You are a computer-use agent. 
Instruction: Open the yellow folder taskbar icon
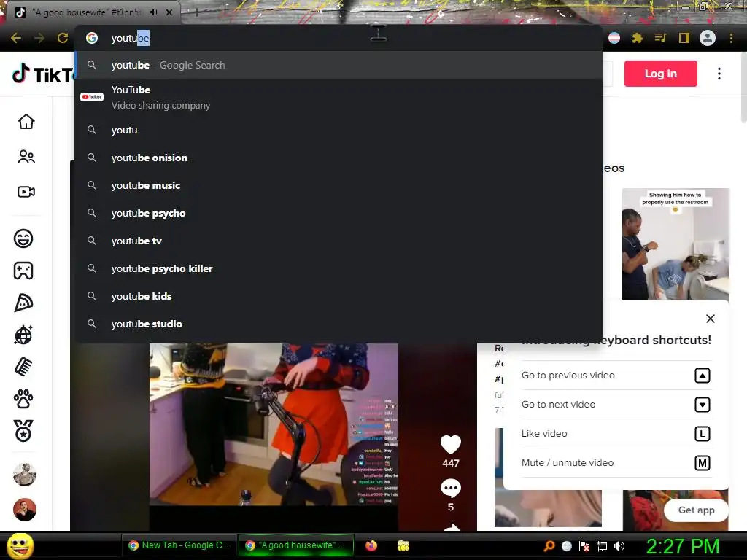coord(403,545)
